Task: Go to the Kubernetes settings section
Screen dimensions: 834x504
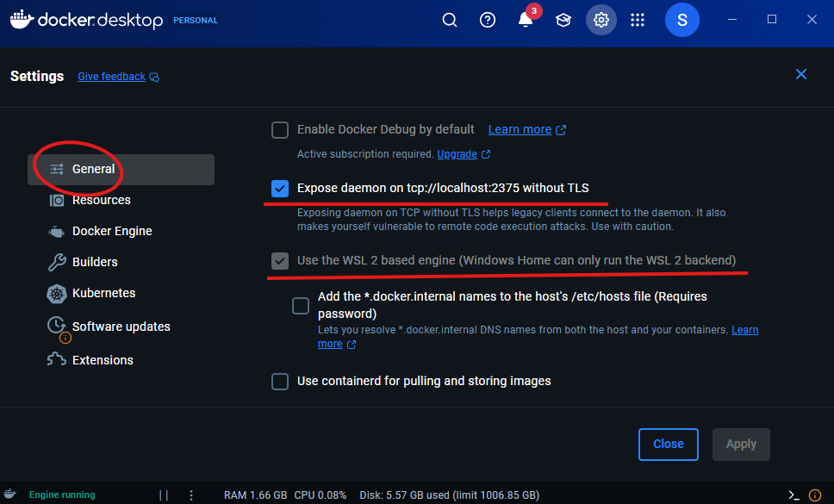Action: pyautogui.click(x=103, y=294)
